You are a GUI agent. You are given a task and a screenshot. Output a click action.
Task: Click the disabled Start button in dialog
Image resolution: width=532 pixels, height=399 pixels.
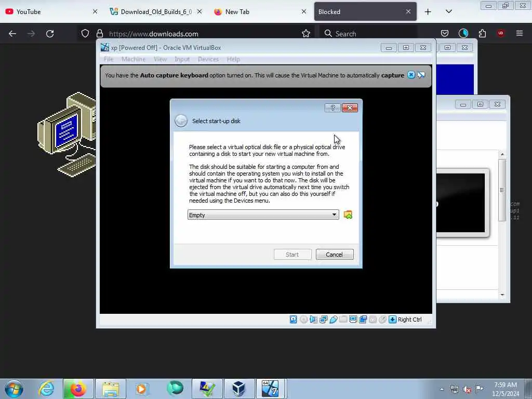point(292,255)
